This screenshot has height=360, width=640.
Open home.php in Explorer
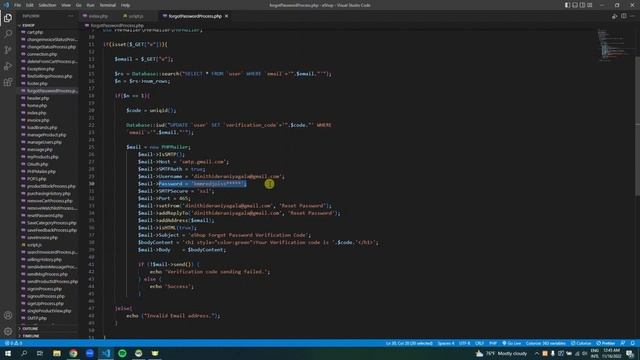37,106
